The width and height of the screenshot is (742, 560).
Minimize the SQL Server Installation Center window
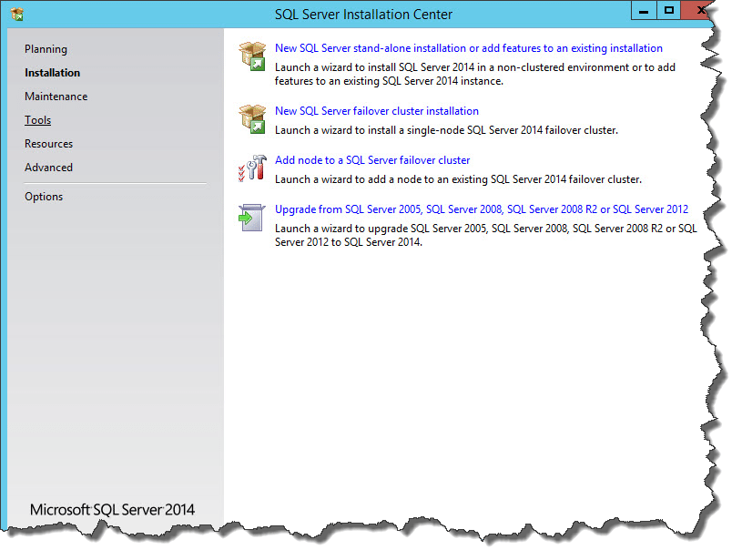[x=644, y=11]
